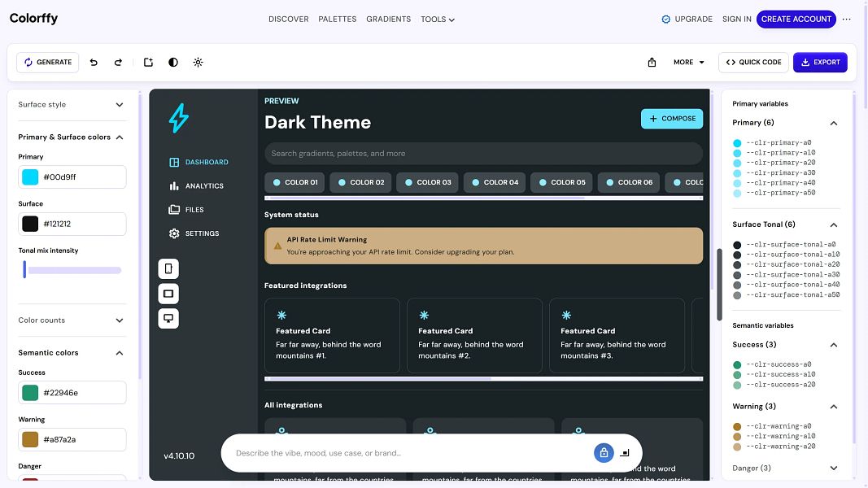This screenshot has height=488, width=868.
Task: Click the Quick Code button
Action: tap(753, 63)
